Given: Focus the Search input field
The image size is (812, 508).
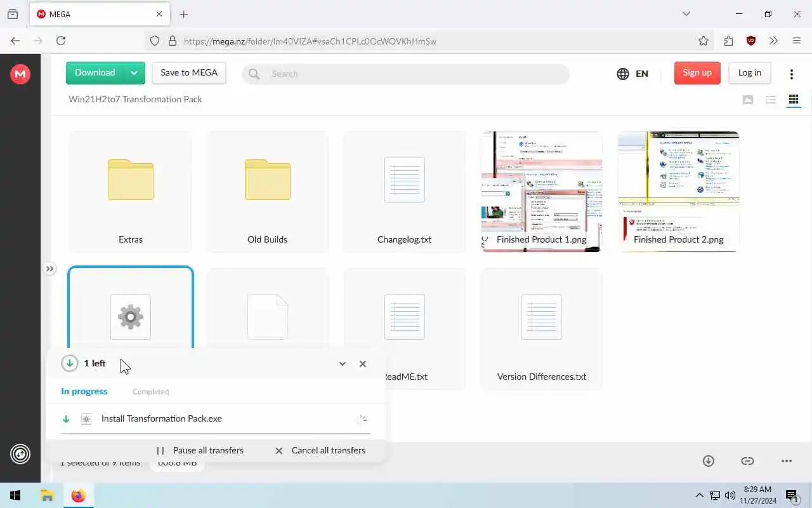Looking at the screenshot, I should tap(405, 74).
